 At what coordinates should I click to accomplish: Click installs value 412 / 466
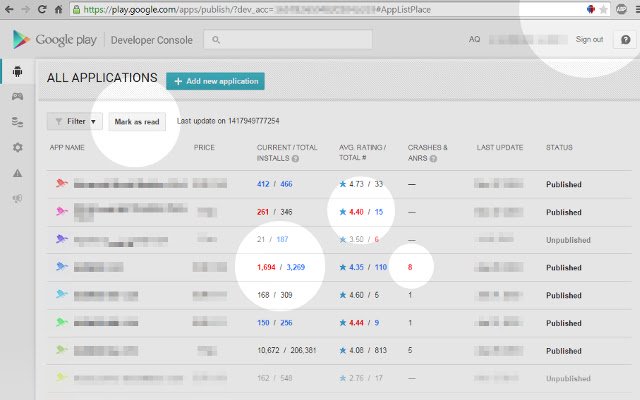(x=275, y=184)
